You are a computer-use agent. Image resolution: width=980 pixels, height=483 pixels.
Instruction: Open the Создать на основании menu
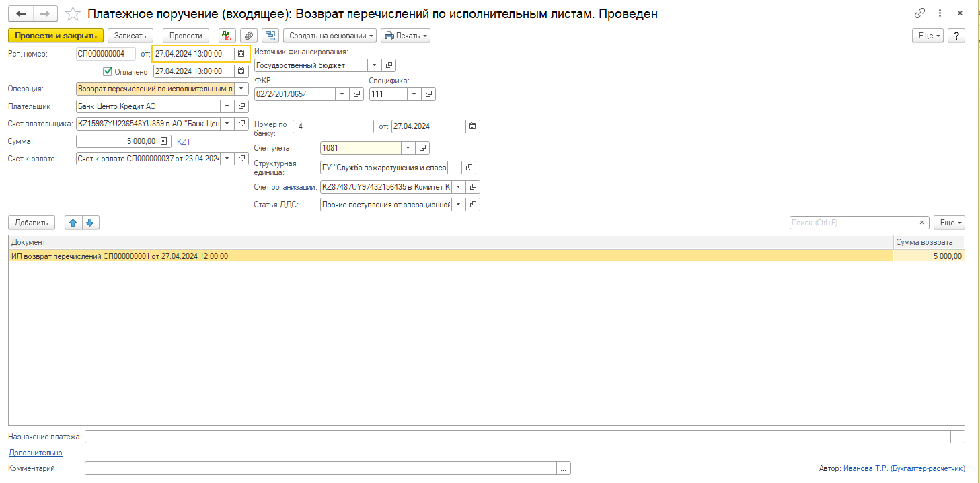(329, 35)
